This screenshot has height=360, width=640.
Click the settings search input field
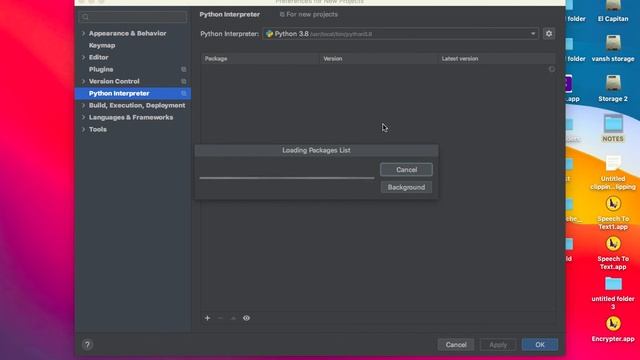coord(133,17)
